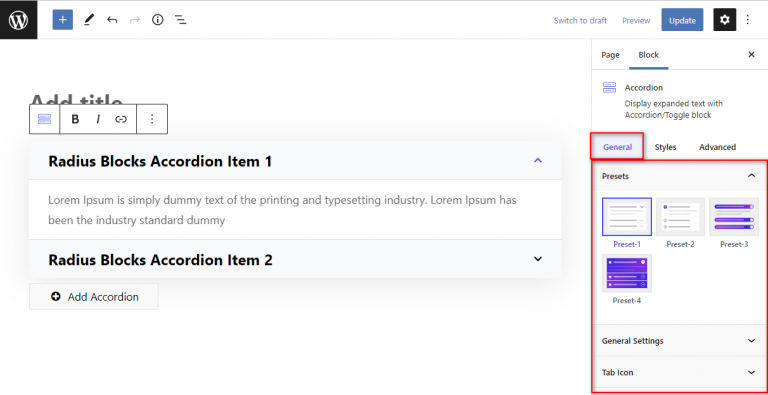Select the pencil edit tool
The image size is (768, 395).
pyautogui.click(x=89, y=20)
